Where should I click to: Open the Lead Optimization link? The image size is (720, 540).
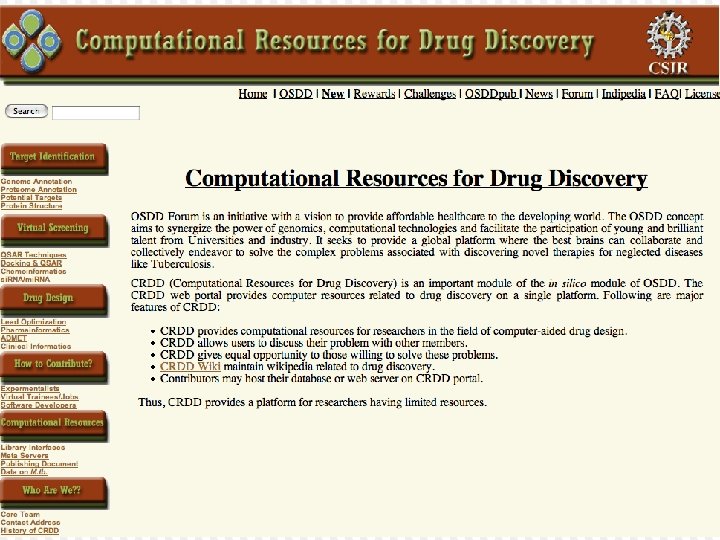pos(33,322)
